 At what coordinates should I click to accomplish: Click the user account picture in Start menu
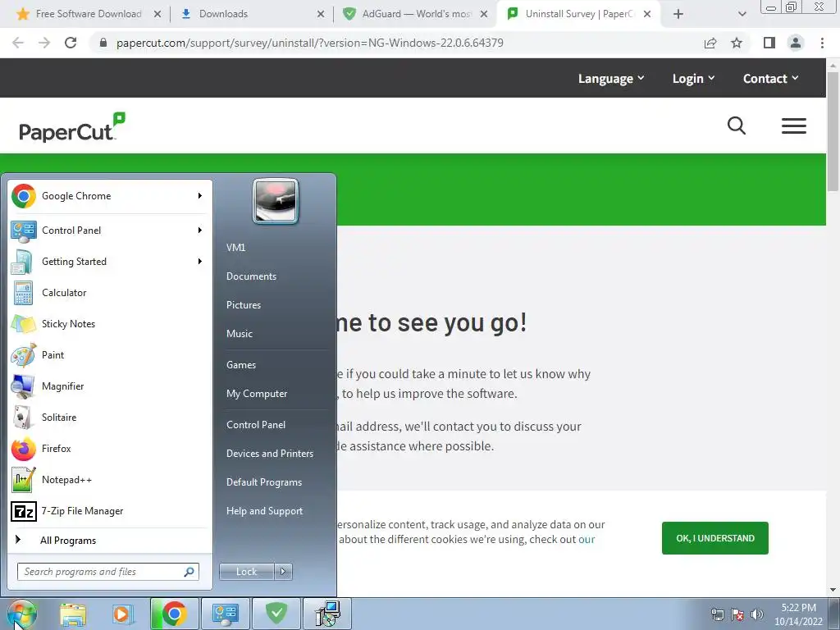[x=276, y=201]
